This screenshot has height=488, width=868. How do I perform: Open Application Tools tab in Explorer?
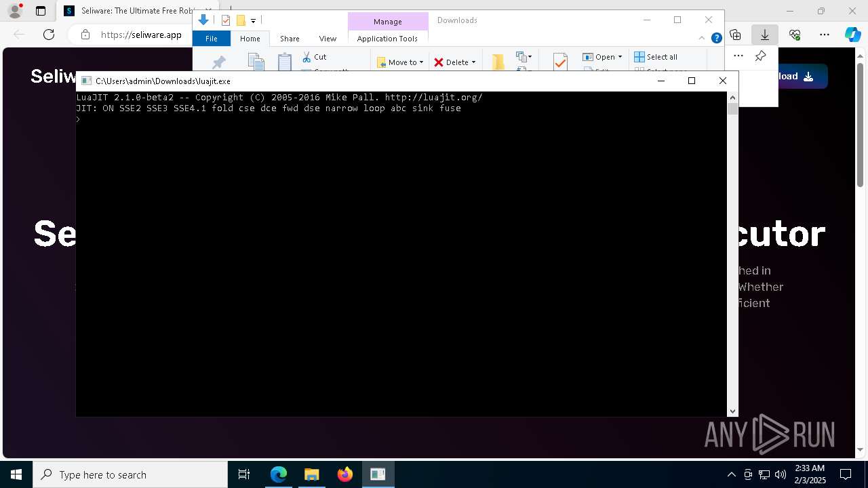[x=387, y=39]
